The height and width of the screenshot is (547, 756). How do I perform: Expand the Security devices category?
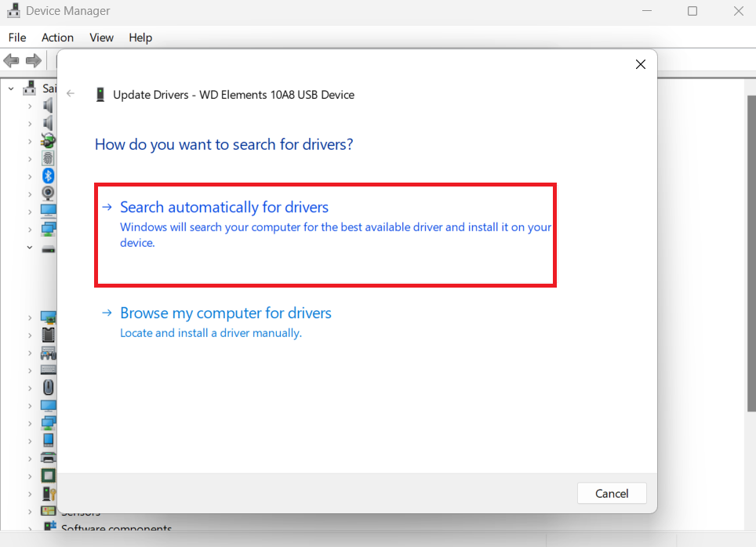[30, 494]
